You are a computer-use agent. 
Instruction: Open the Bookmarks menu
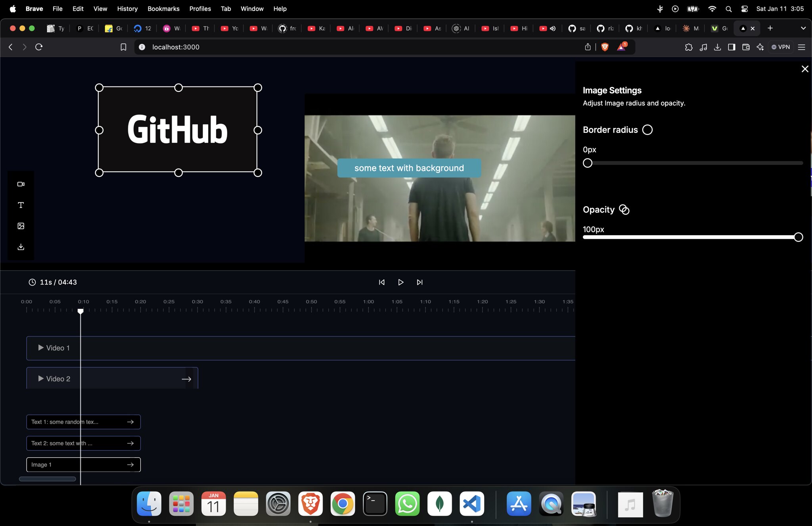coord(163,9)
